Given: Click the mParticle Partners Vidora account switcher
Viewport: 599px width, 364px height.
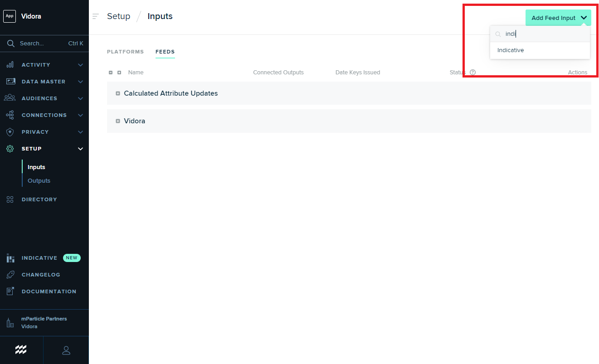Looking at the screenshot, I should coord(44,323).
